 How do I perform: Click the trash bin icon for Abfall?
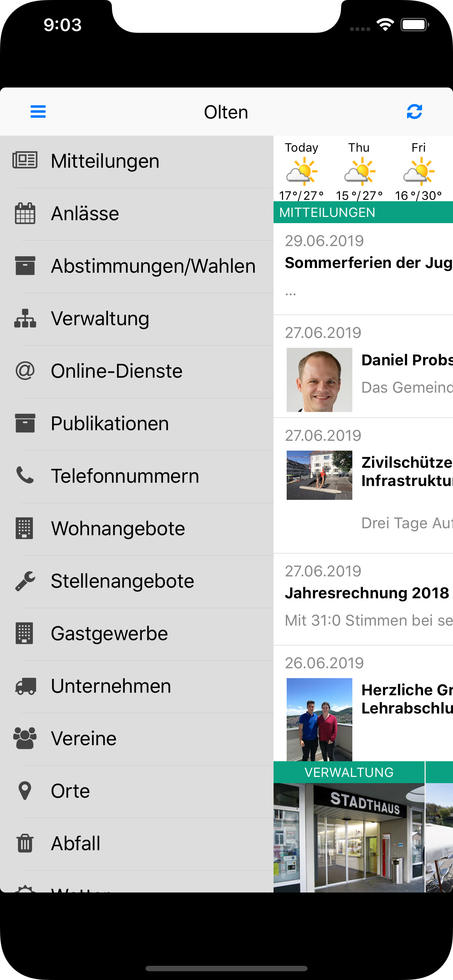coord(25,843)
